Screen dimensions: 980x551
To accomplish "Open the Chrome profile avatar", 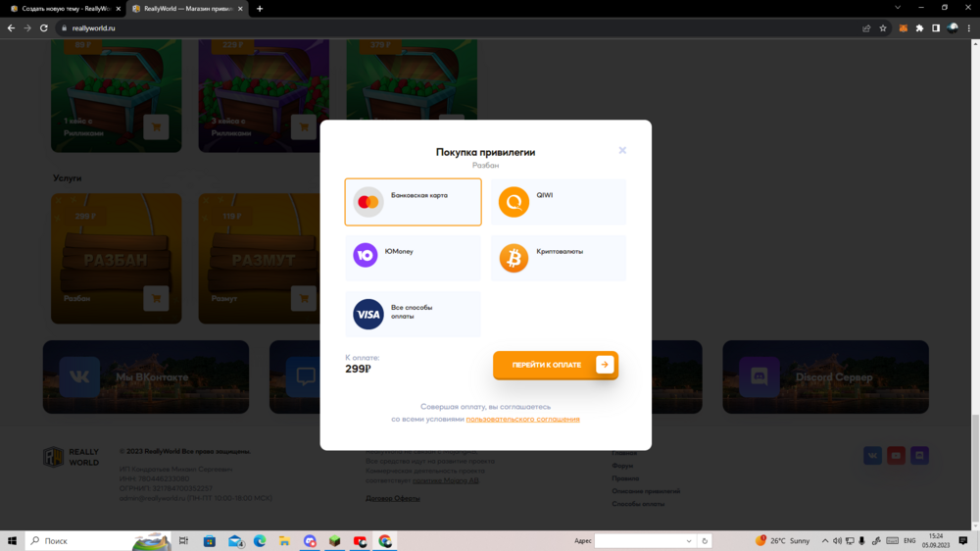I will 953,28.
